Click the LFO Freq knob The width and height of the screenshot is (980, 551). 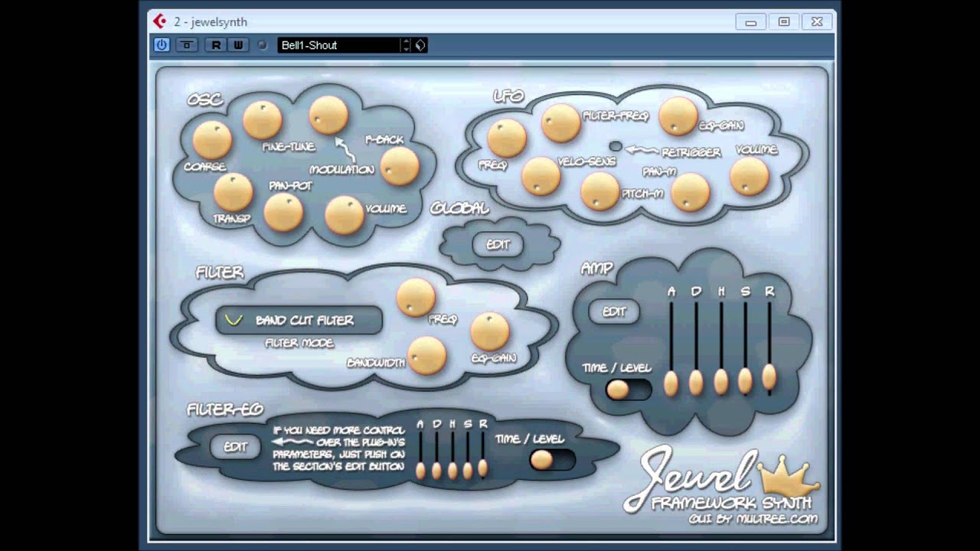pyautogui.click(x=507, y=139)
